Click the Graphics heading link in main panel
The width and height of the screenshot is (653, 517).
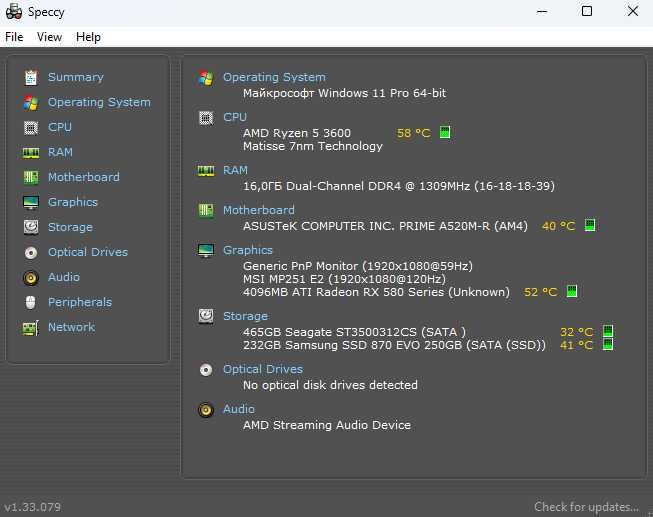coord(248,250)
